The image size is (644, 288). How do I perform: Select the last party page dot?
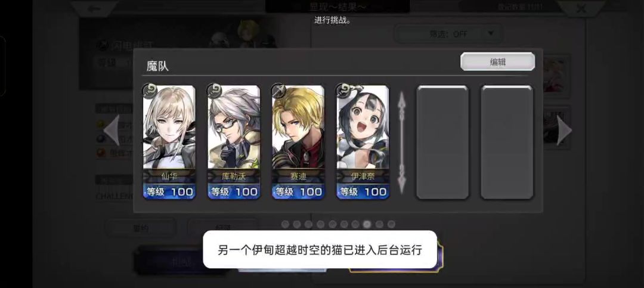click(x=391, y=224)
